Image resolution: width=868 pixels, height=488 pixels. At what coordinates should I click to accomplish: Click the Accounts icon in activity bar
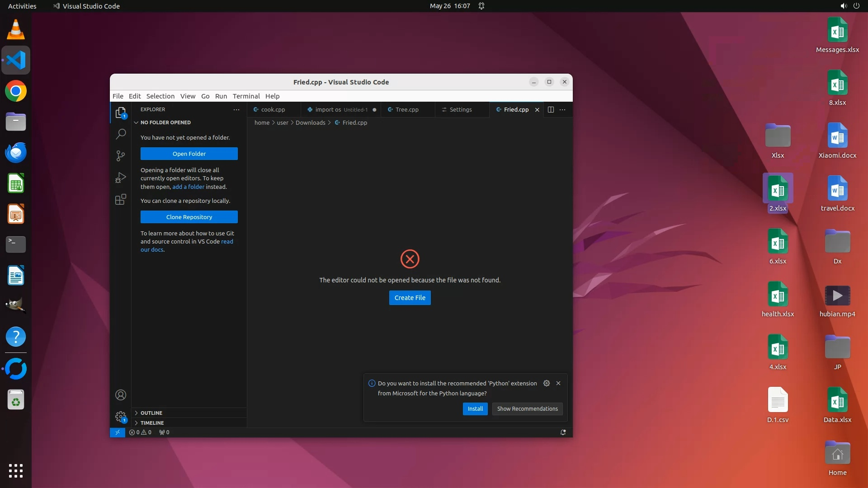pos(121,395)
